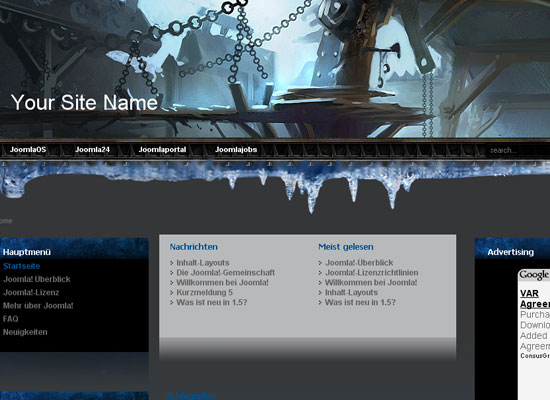Open the Joomla24 menu item
This screenshot has width=550, height=400.
92,149
